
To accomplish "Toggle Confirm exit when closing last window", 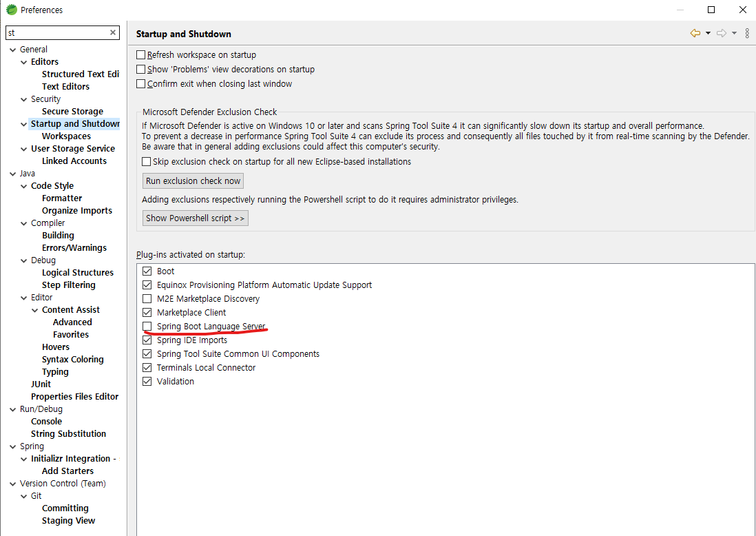I will click(x=140, y=83).
